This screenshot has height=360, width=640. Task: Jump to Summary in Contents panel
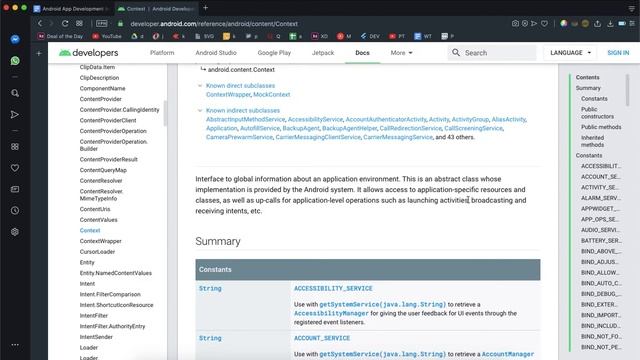click(x=588, y=88)
